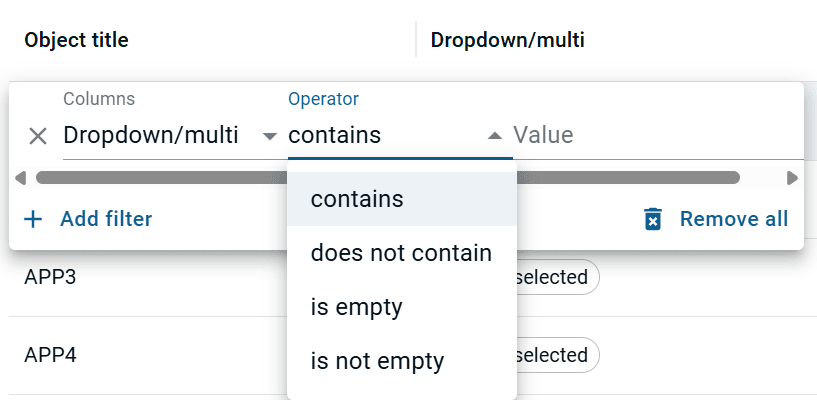Open the APP3 row

click(50, 277)
